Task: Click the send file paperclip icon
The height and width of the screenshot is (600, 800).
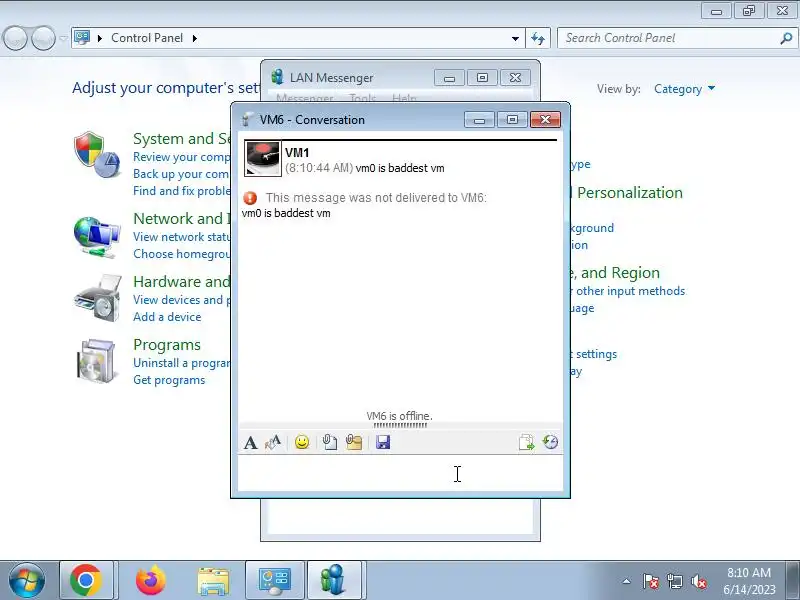Action: 330,442
